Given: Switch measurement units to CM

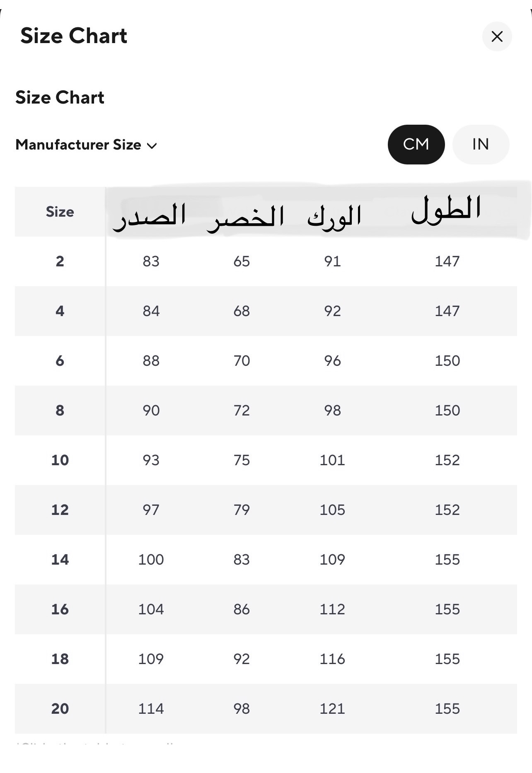Looking at the screenshot, I should tap(416, 144).
